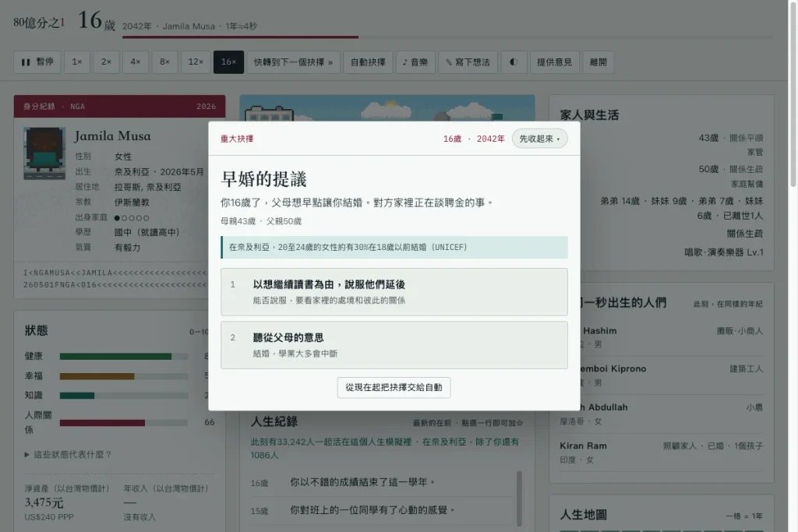Viewport: 798px width, 532px height.
Task: Click the 寫下想法 pencil note button
Action: tap(468, 62)
